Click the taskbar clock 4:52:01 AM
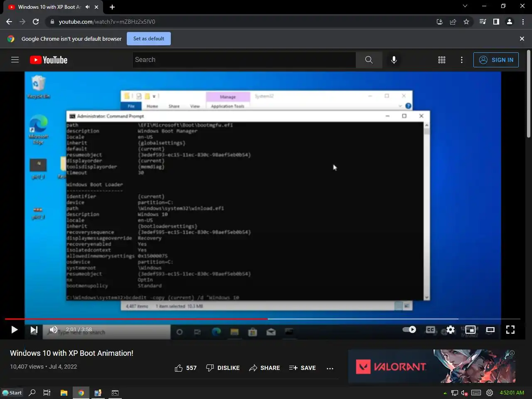This screenshot has height=399, width=532. pos(512,393)
